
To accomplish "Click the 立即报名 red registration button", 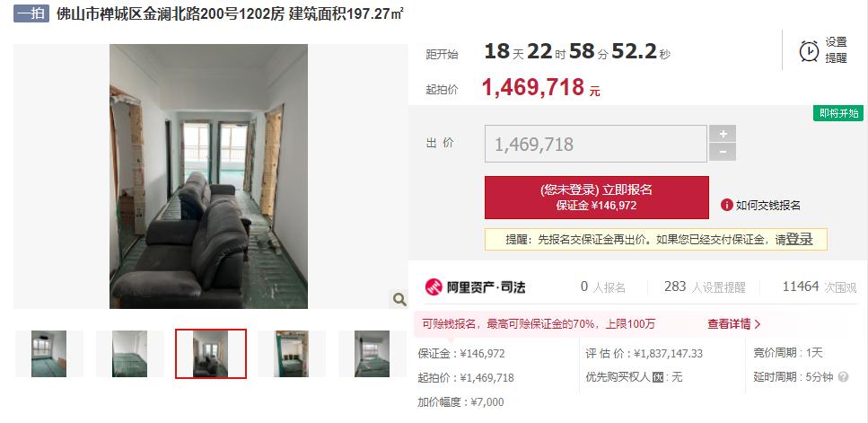I will coord(596,198).
